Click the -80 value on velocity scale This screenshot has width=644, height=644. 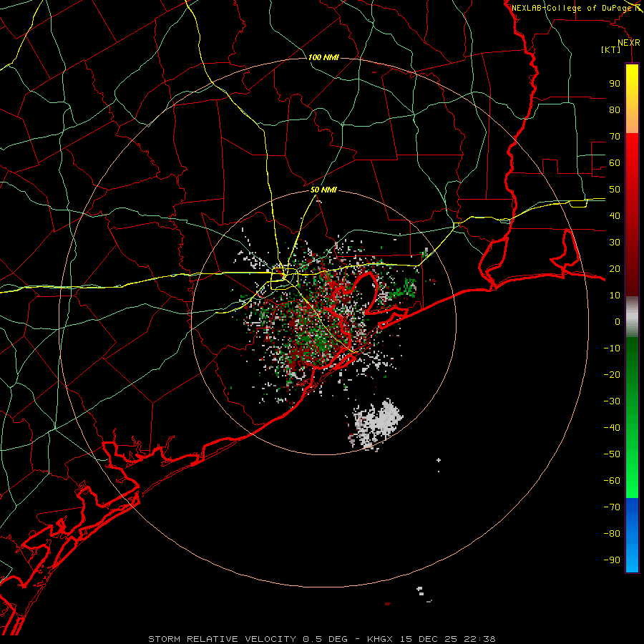[x=612, y=534]
